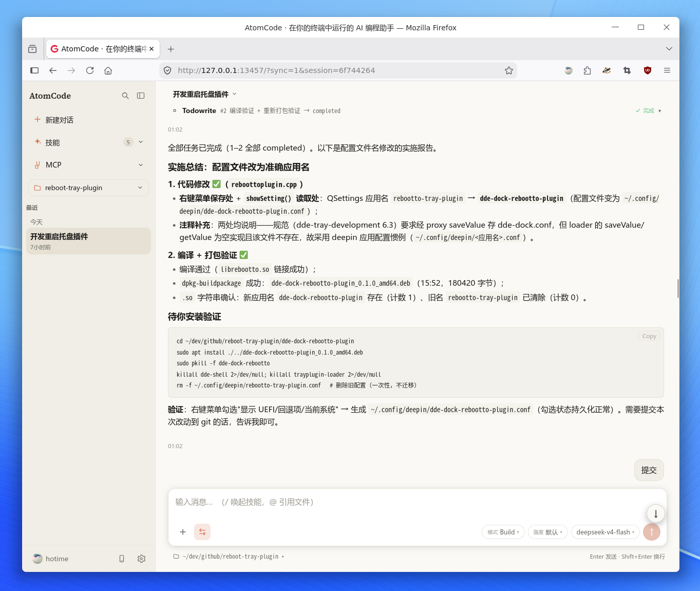Viewport: 700px width, 591px height.
Task: Expand the 完成 status on Todowrite row
Action: pos(648,110)
